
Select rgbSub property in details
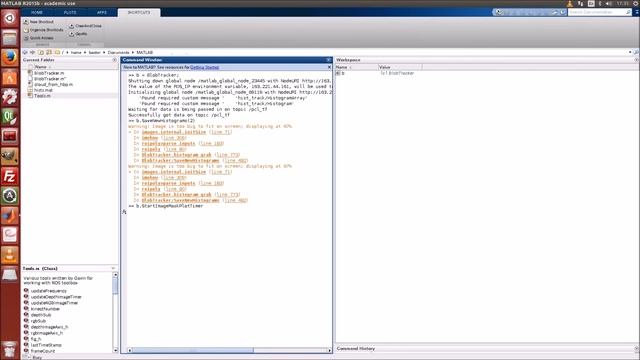click(x=38, y=321)
